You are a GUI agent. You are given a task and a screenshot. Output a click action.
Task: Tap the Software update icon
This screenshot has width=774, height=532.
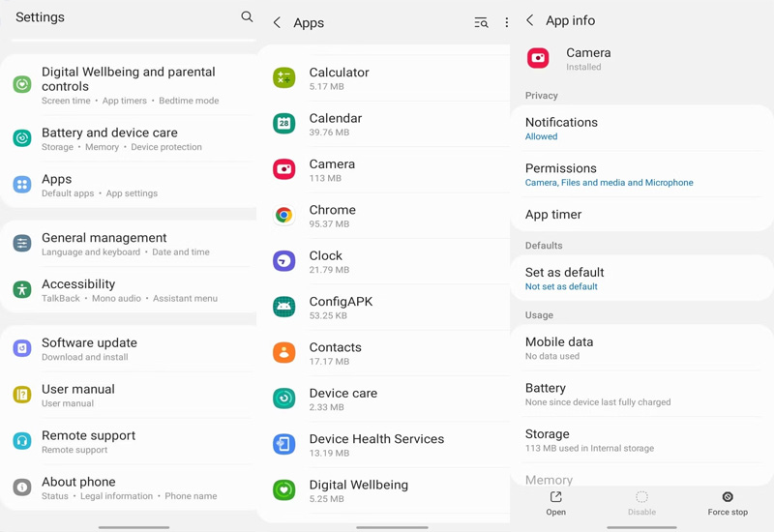coord(22,348)
